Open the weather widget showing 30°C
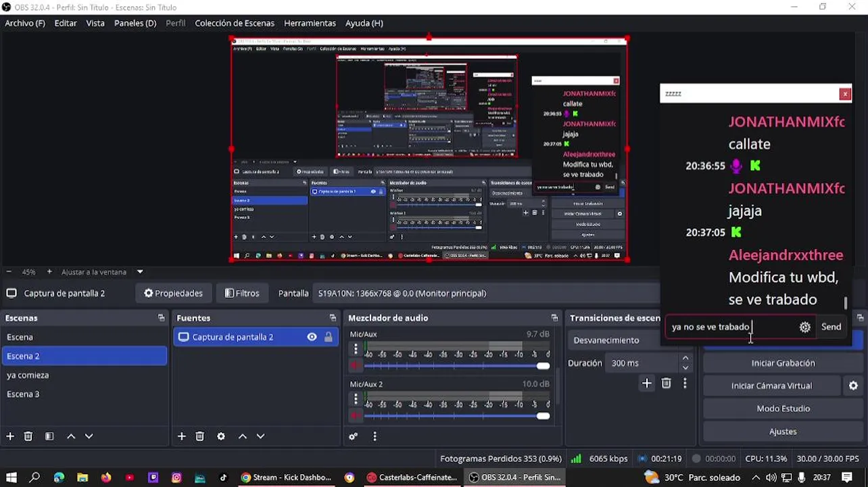The height and width of the screenshot is (487, 868). 692,478
